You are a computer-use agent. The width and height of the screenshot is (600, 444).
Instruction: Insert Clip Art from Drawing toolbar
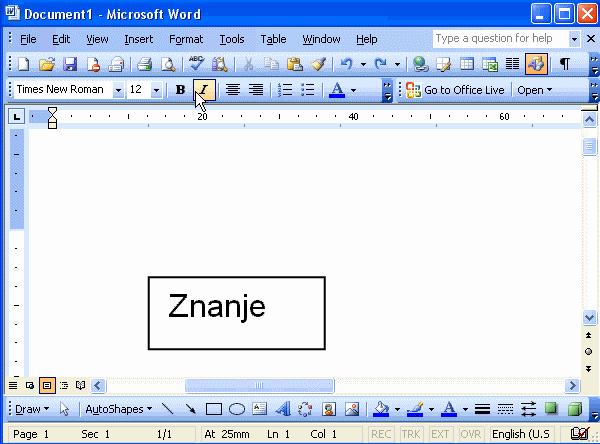pyautogui.click(x=329, y=409)
